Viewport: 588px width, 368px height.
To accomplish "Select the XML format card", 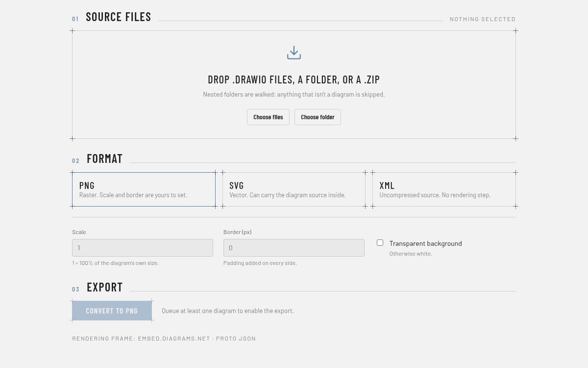I will pyautogui.click(x=444, y=189).
